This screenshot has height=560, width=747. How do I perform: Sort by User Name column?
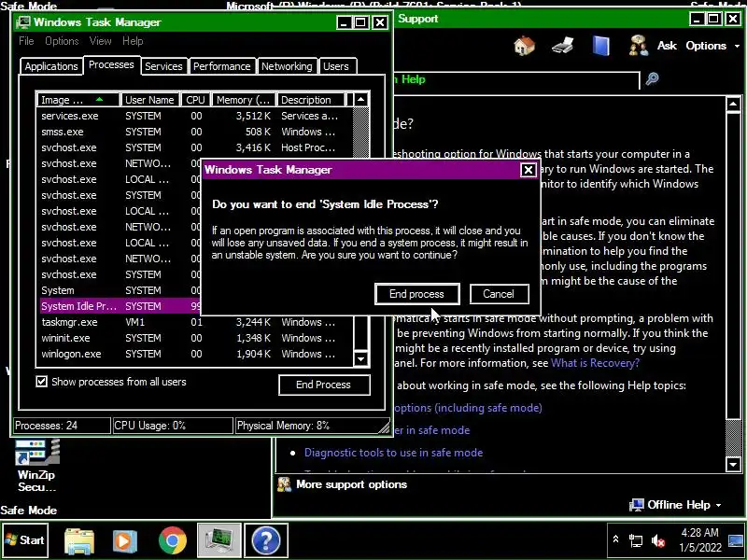(x=149, y=100)
